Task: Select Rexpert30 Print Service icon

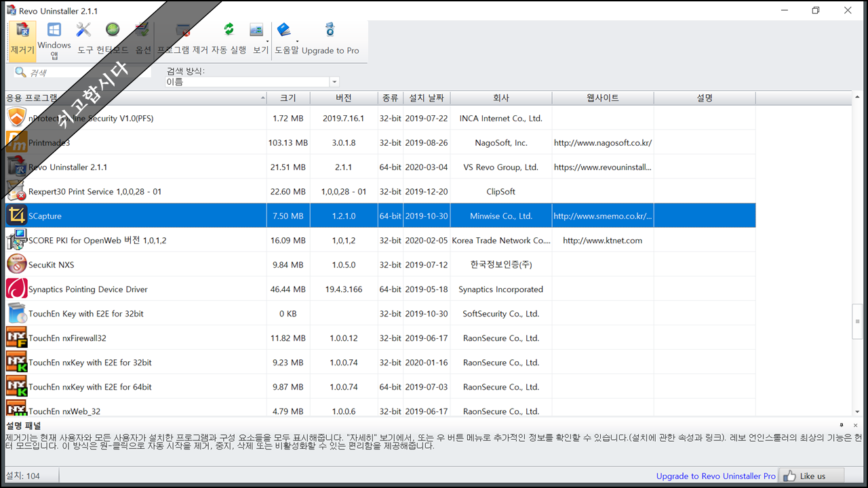Action: pyautogui.click(x=16, y=192)
